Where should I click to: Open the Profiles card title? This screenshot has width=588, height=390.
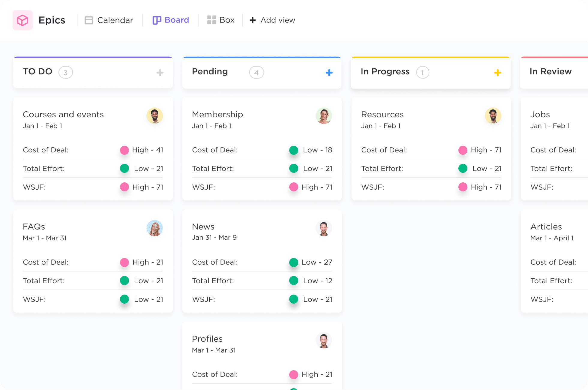coord(207,339)
